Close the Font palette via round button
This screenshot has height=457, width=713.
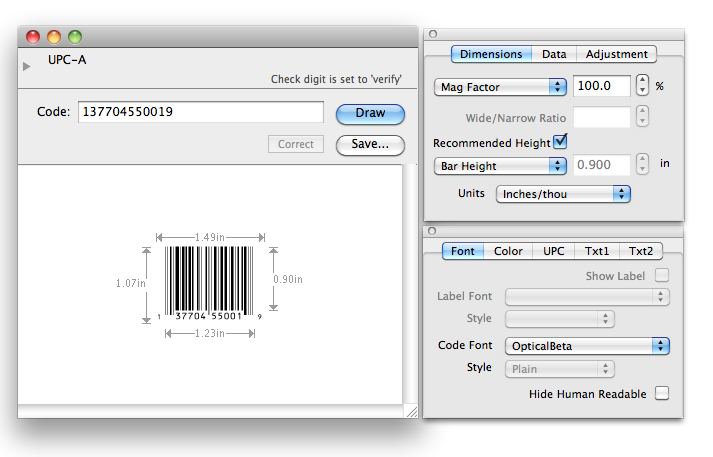pyautogui.click(x=432, y=231)
